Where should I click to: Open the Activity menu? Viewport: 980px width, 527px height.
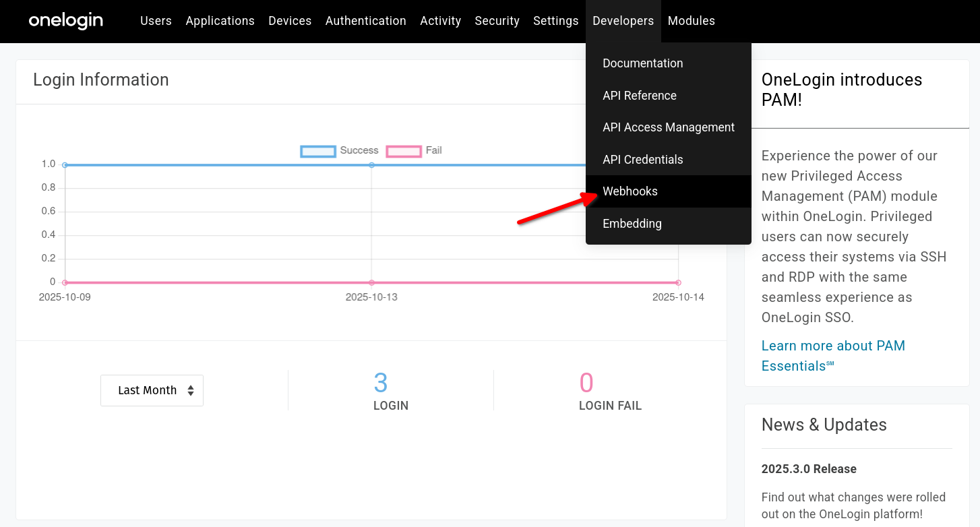click(440, 21)
